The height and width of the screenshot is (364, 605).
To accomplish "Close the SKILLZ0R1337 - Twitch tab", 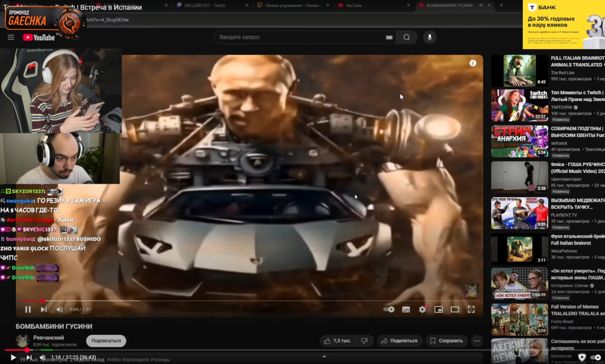I will point(247,5).
